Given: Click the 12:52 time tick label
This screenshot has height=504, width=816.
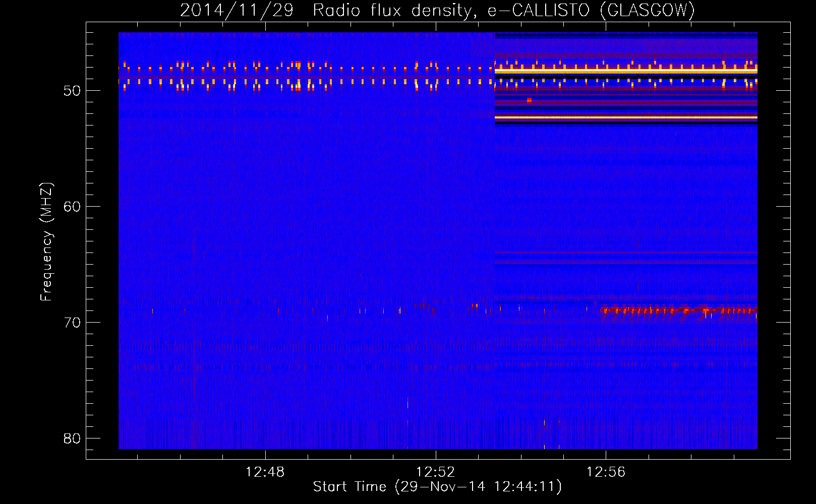Looking at the screenshot, I should 435,472.
